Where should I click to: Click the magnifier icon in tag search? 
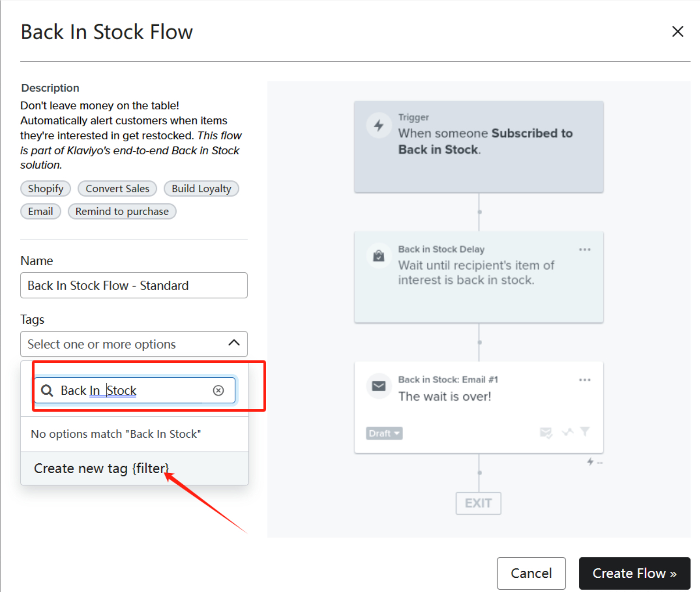(47, 391)
